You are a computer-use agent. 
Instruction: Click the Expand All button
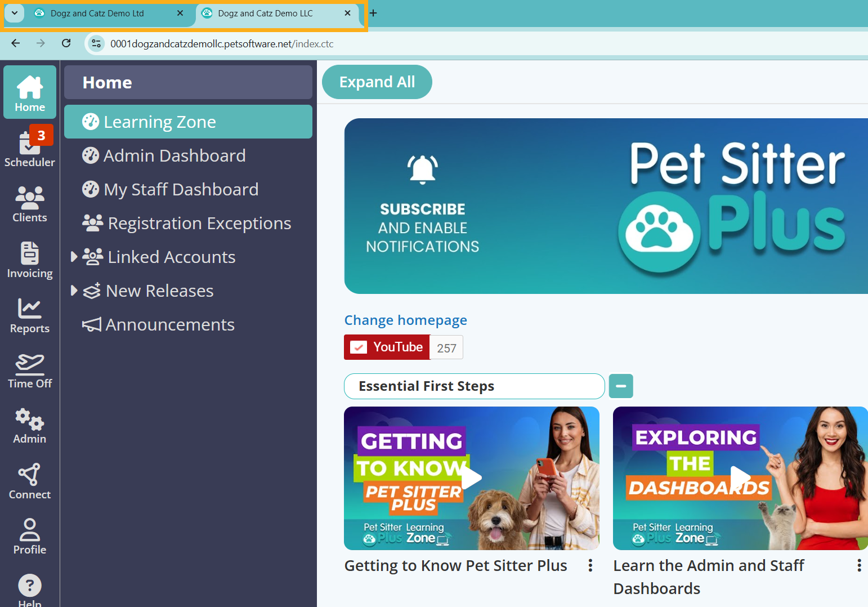(377, 82)
